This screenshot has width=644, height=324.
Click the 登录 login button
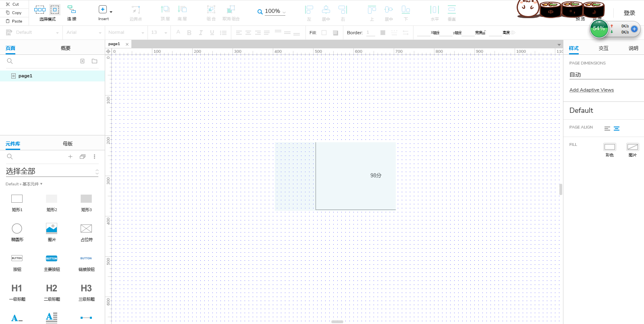click(x=629, y=13)
